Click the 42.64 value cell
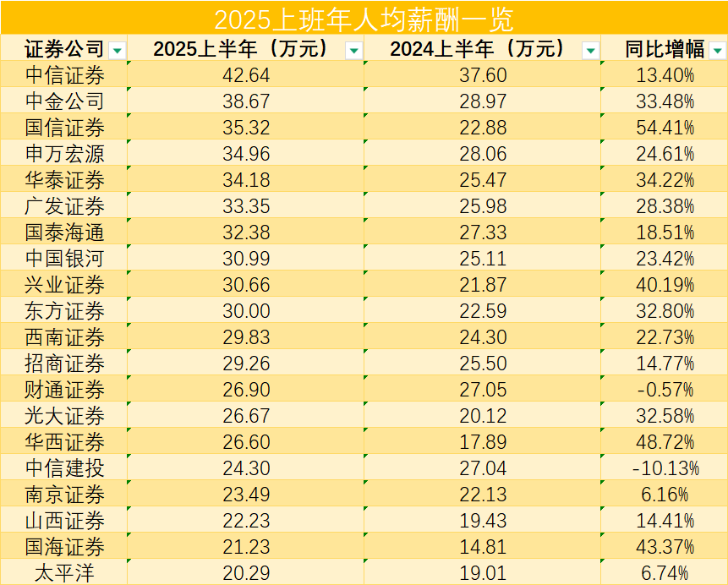The height and width of the screenshot is (585, 728). [245, 74]
